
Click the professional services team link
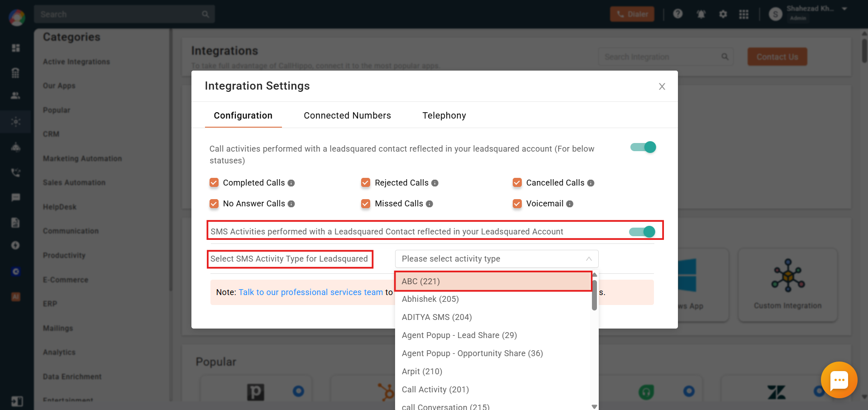point(310,292)
